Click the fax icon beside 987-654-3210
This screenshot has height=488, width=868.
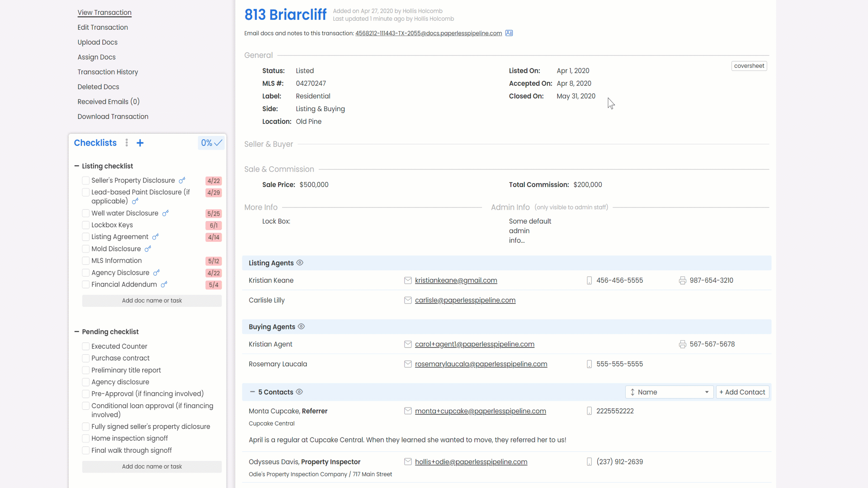coord(682,281)
